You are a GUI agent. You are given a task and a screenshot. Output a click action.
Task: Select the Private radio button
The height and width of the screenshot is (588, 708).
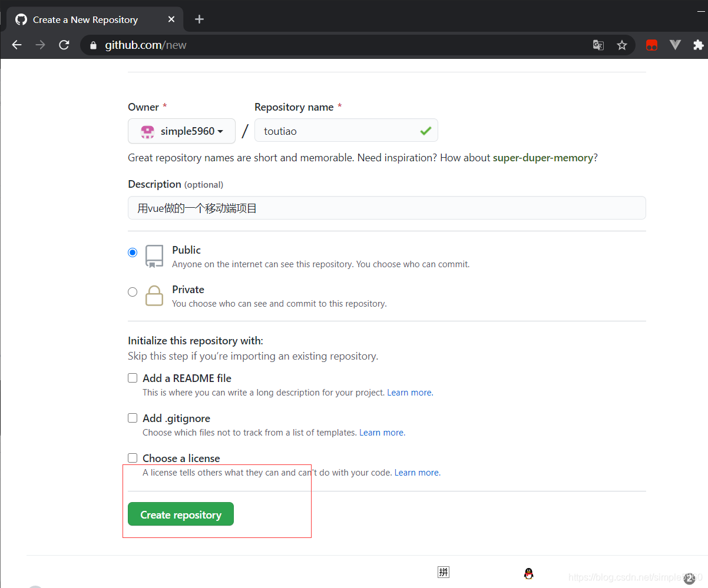tap(133, 292)
